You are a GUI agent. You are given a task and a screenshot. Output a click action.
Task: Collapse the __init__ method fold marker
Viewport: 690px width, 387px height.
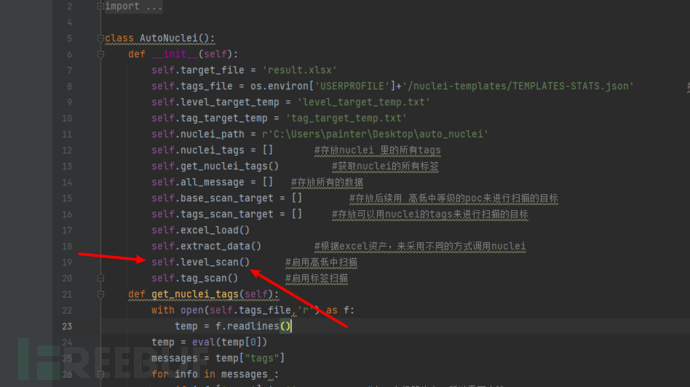pos(100,55)
